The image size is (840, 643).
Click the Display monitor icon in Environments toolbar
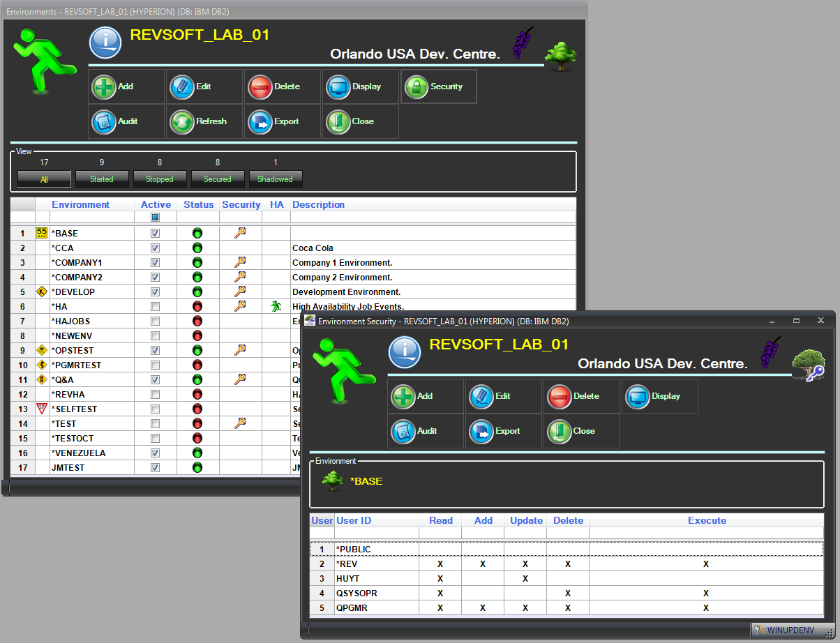click(x=338, y=87)
